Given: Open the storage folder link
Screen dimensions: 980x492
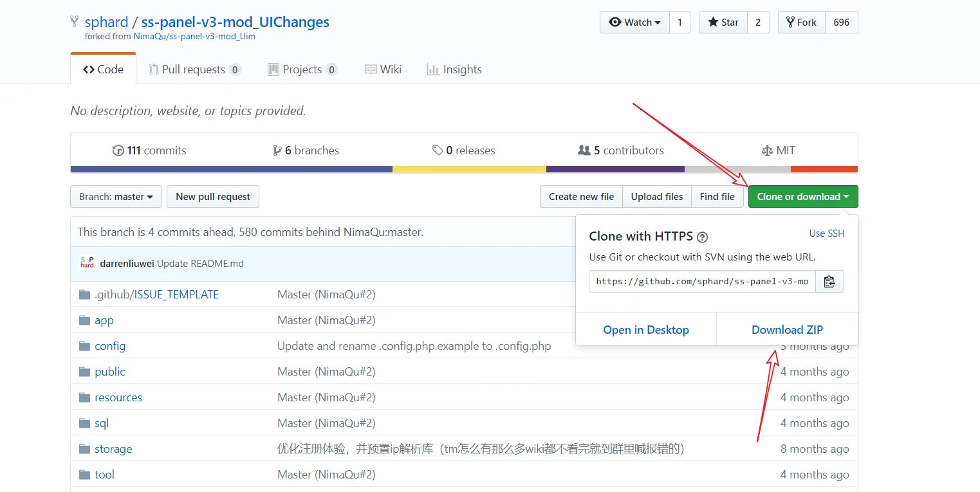Looking at the screenshot, I should click(113, 449).
